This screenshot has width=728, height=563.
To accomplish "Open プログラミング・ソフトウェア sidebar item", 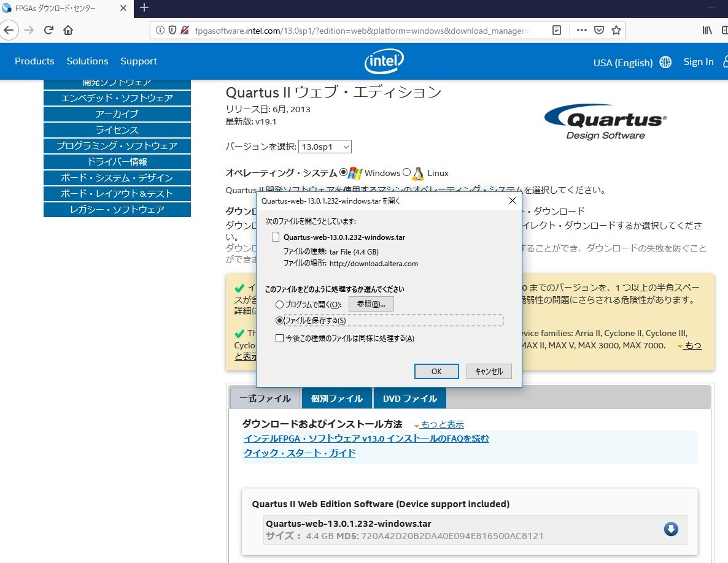I will coord(117,145).
